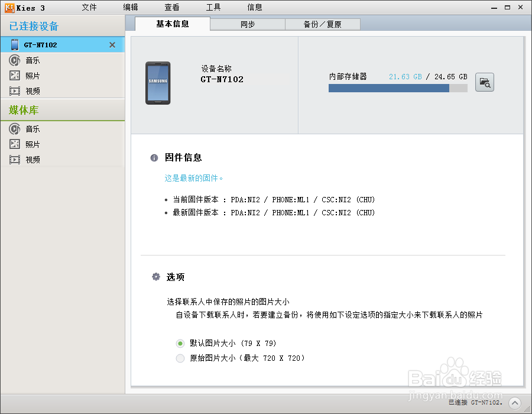Disconnect GT-N7102 with the X button

[x=112, y=45]
